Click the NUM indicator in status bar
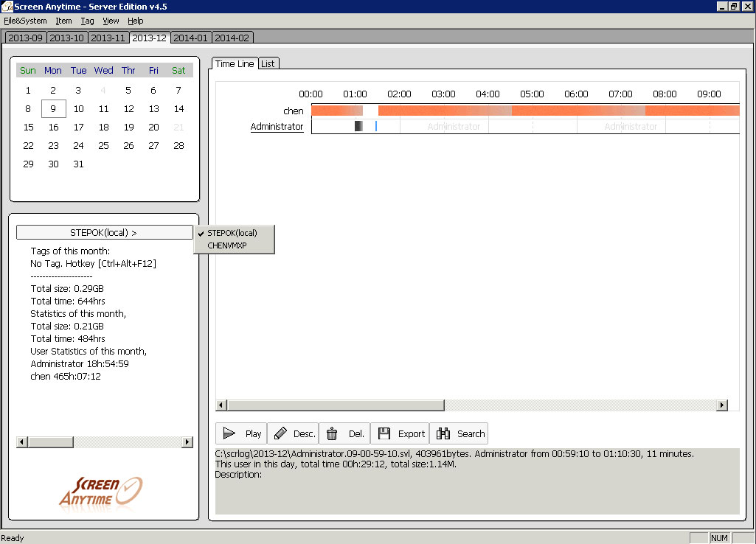756x544 pixels. pos(719,538)
